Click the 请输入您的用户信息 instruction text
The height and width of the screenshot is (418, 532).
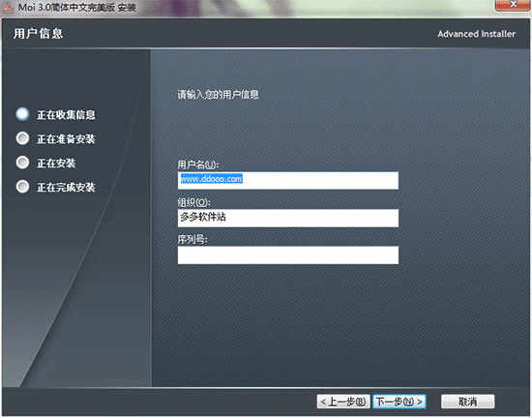pyautogui.click(x=219, y=94)
